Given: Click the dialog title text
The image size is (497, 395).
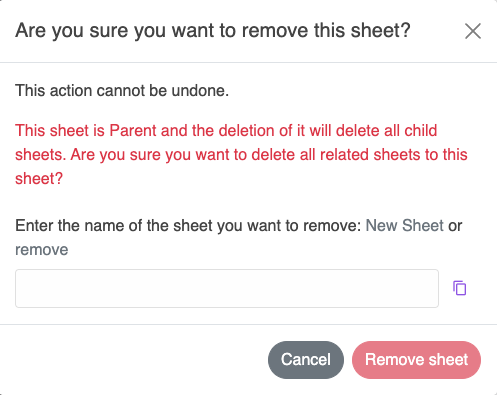Looking at the screenshot, I should pos(213,31).
